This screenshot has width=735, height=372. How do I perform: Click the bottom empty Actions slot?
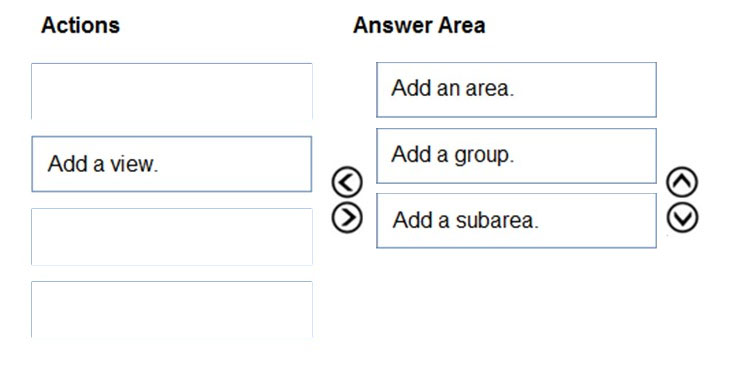point(172,309)
